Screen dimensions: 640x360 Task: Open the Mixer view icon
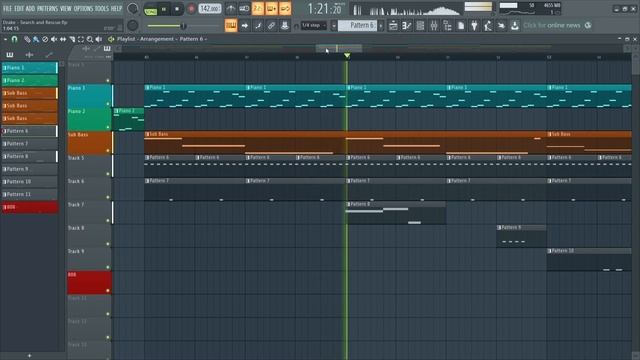tap(434, 26)
